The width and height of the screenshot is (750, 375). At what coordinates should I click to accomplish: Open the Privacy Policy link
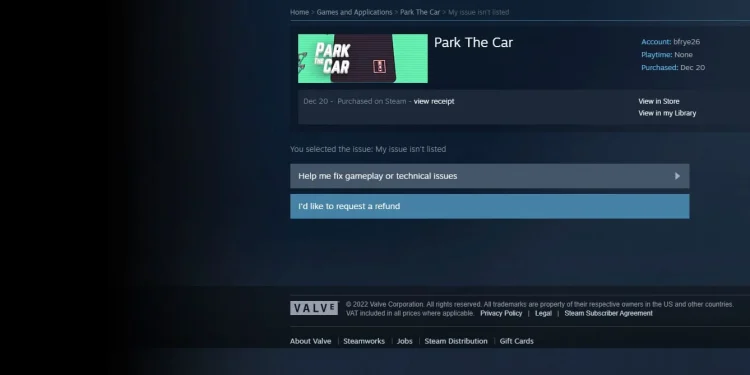tap(501, 313)
